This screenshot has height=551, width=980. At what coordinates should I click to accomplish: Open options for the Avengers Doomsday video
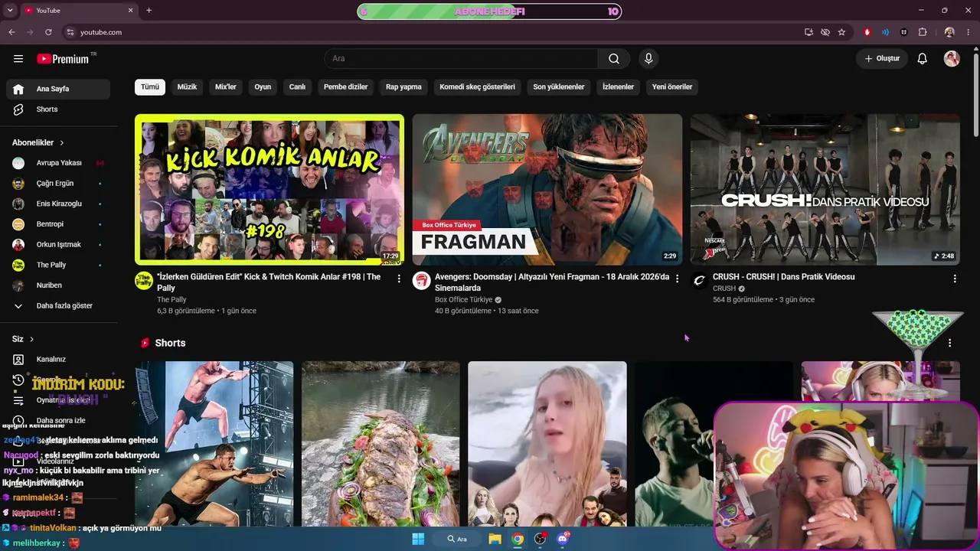[x=677, y=279]
